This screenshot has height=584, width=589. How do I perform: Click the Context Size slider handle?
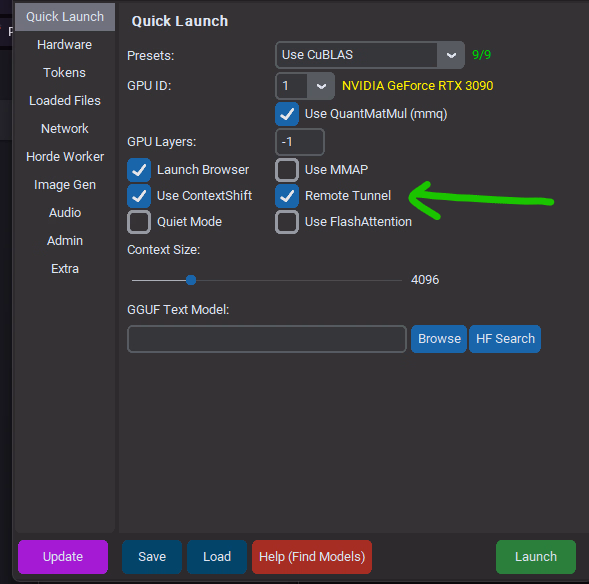[191, 280]
